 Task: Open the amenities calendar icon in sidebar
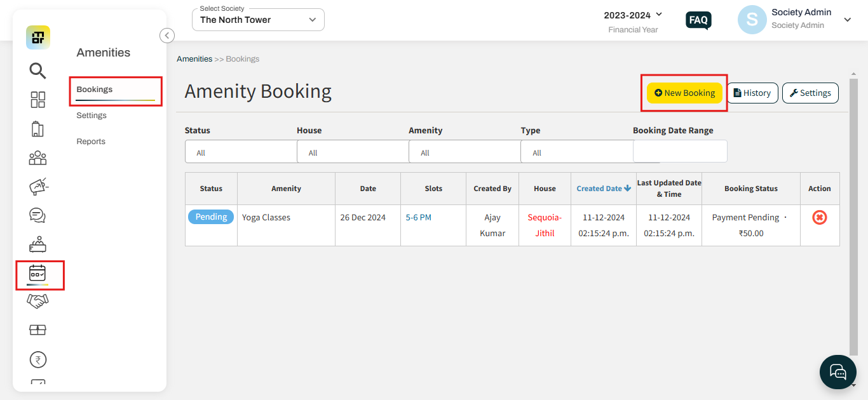pos(38,273)
